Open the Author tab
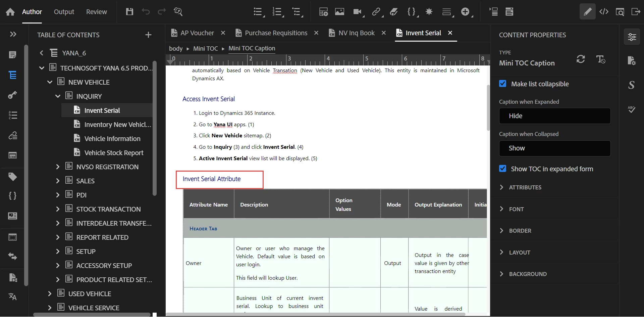 tap(32, 12)
